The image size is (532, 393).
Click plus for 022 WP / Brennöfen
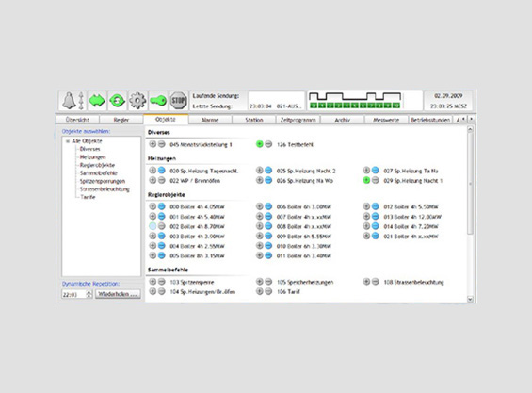click(153, 180)
